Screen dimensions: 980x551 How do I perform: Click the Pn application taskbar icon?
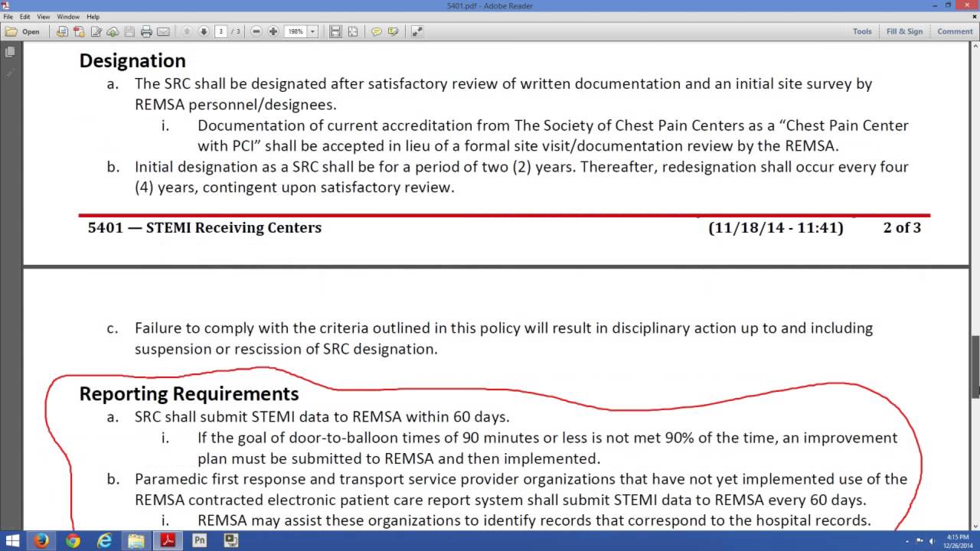(x=199, y=541)
